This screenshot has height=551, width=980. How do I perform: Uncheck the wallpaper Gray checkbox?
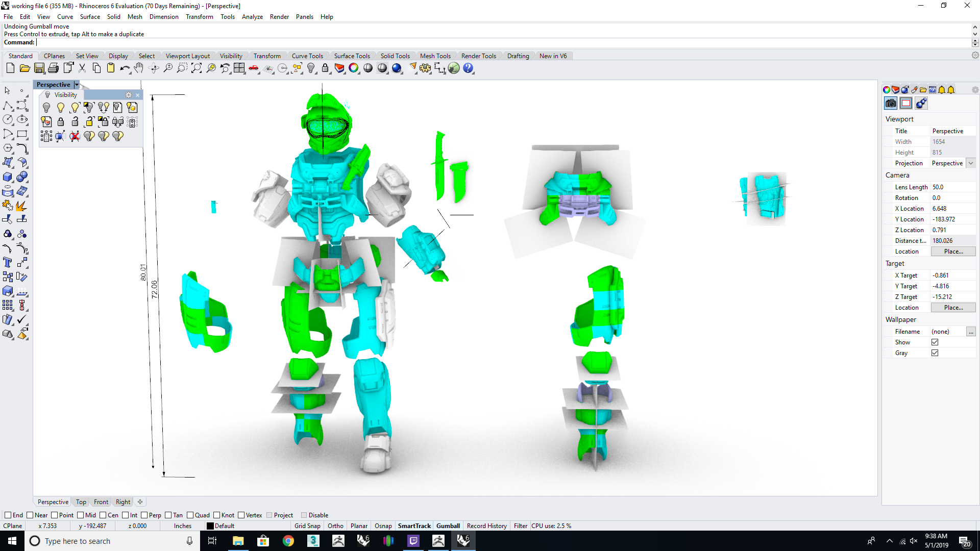click(935, 353)
